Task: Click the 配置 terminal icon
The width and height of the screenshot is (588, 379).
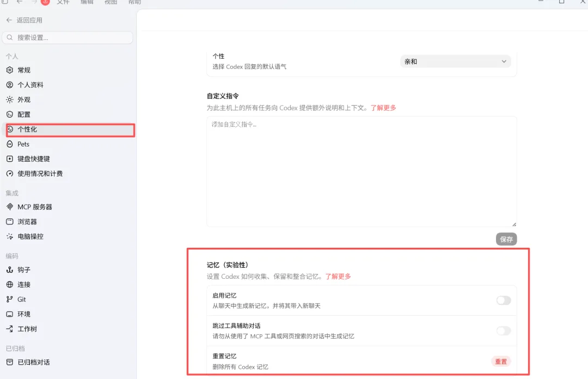Action: point(10,114)
